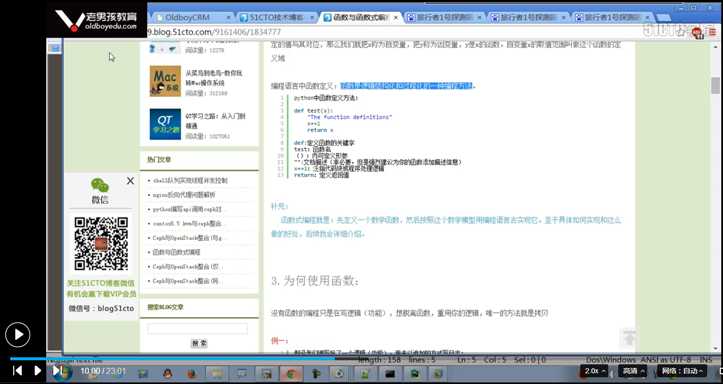
Task: Click the large play button overlay
Action: point(18,334)
